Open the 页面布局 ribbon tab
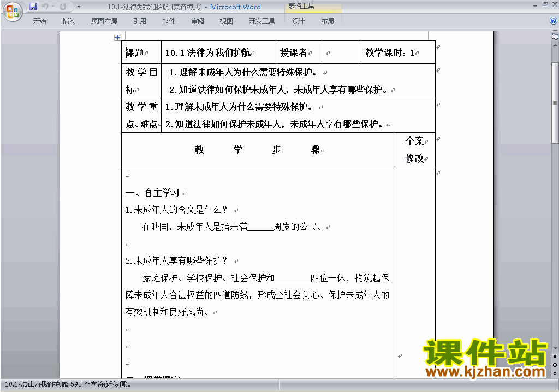 tap(104, 21)
